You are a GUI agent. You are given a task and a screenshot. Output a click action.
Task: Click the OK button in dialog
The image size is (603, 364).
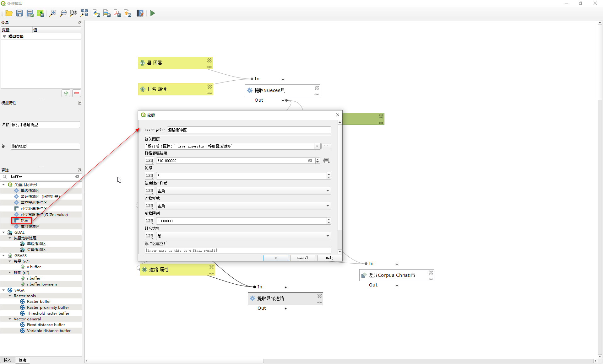[x=275, y=258]
